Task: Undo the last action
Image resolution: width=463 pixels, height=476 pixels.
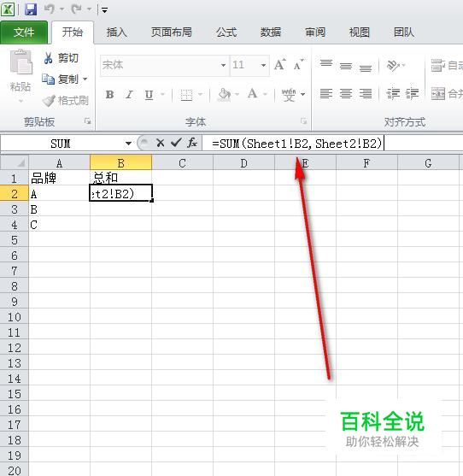Action: click(50, 9)
